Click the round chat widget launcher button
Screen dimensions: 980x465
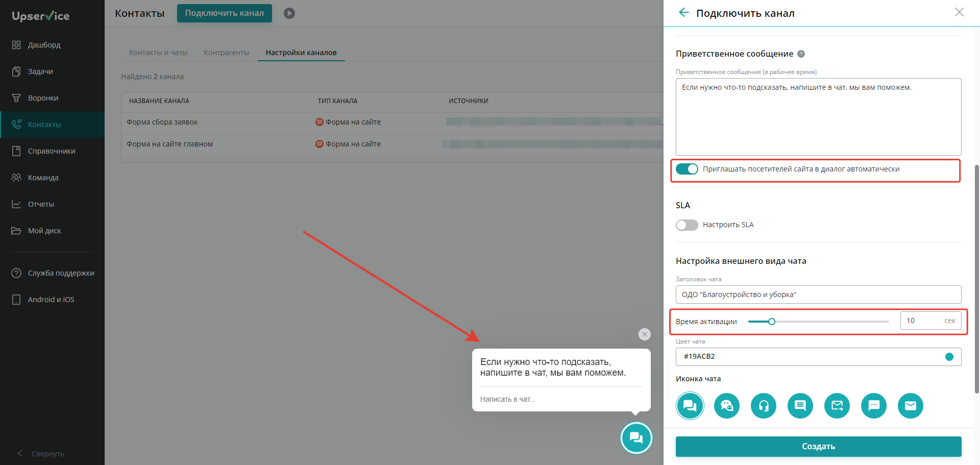pyautogui.click(x=636, y=438)
